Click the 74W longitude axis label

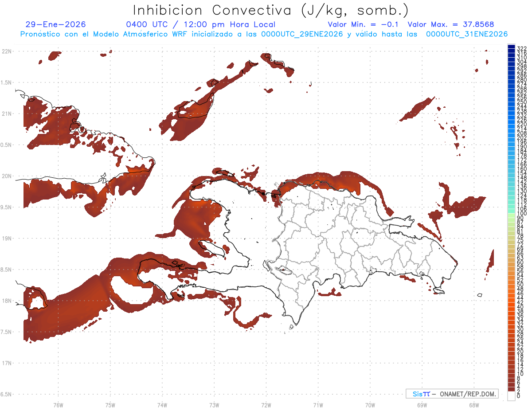[x=162, y=405]
